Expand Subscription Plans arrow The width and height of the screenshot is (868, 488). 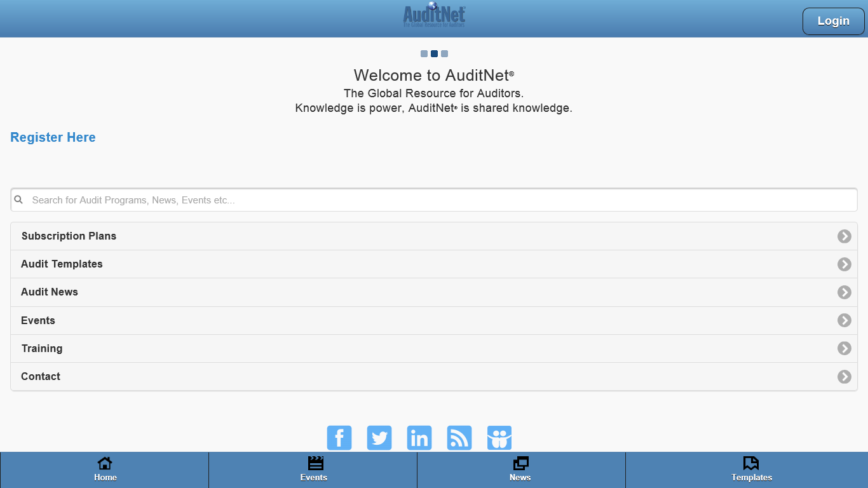tap(844, 236)
